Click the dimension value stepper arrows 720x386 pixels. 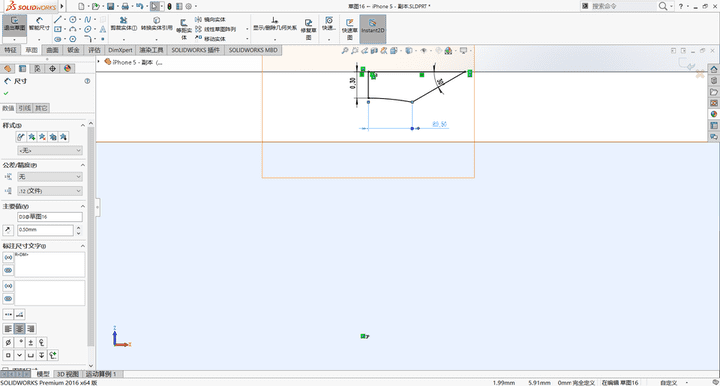click(79, 230)
